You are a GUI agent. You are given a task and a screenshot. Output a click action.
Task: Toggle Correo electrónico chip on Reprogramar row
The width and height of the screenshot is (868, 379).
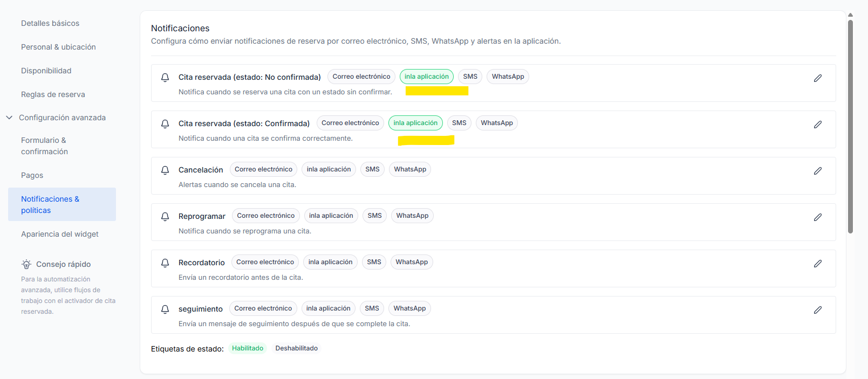[266, 216]
